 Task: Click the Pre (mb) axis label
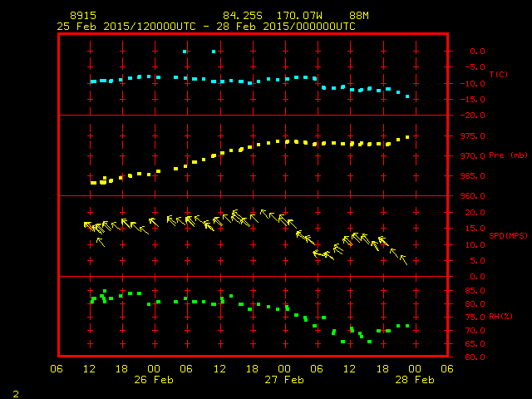pos(508,155)
